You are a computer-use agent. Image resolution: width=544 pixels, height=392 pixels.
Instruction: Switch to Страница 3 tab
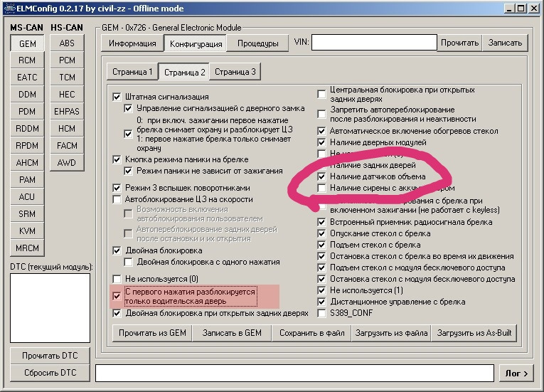click(x=235, y=72)
